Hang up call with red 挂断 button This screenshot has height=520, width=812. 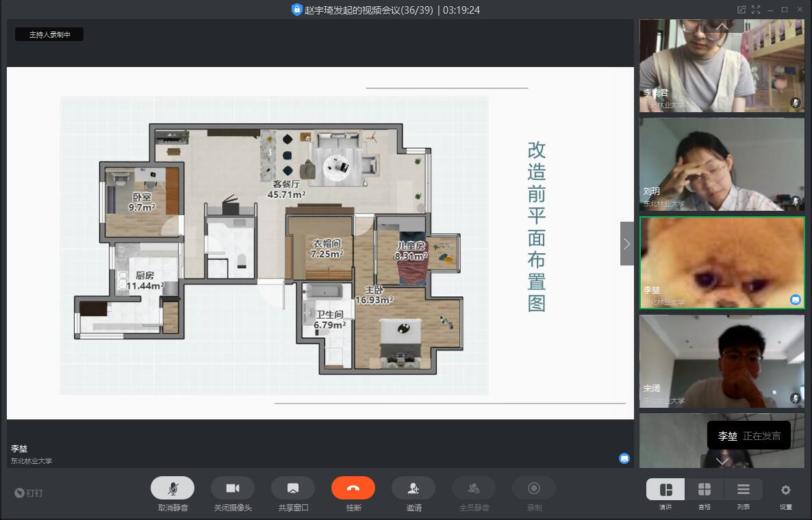(353, 489)
